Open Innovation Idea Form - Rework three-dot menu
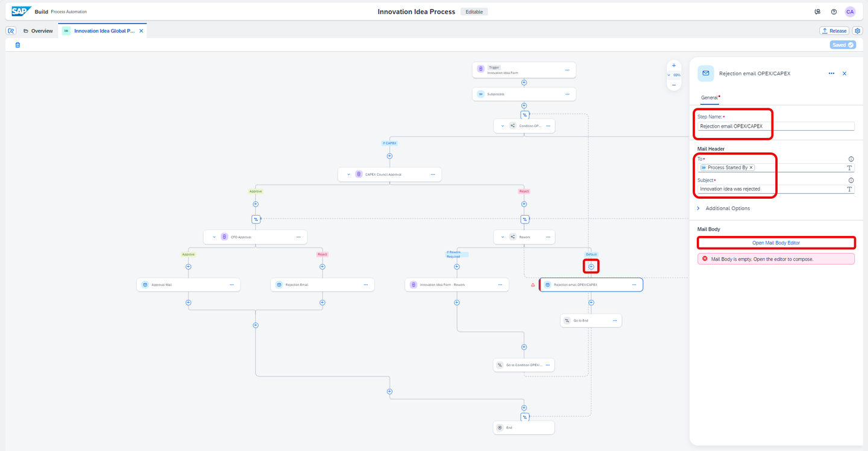This screenshot has height=451, width=868. pyautogui.click(x=500, y=285)
